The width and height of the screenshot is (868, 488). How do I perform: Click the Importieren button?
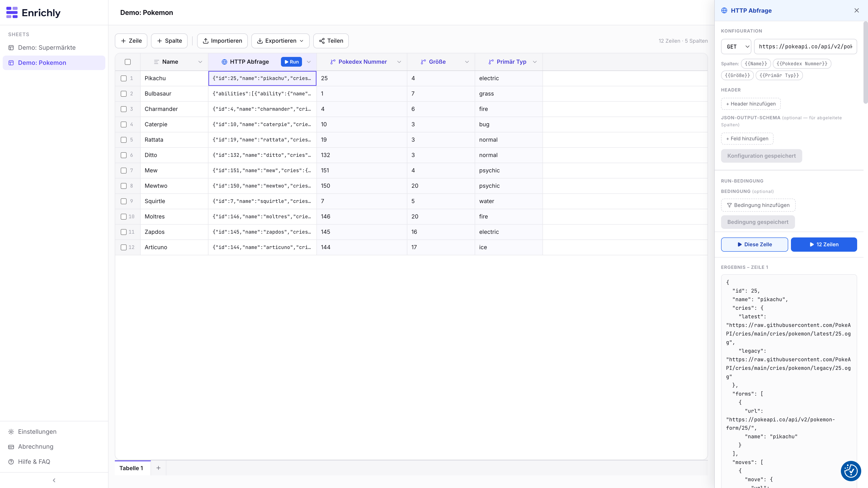coord(222,41)
